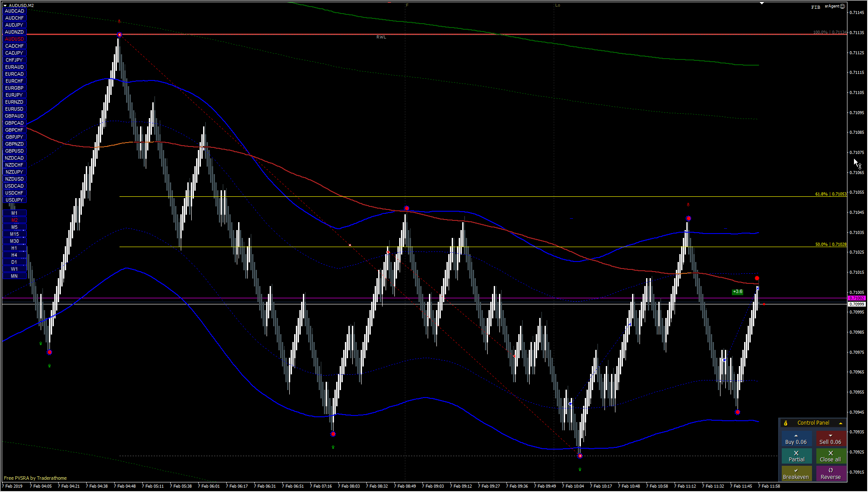The image size is (868, 492).
Task: Switch symbol to GBPAUD
Action: (14, 116)
